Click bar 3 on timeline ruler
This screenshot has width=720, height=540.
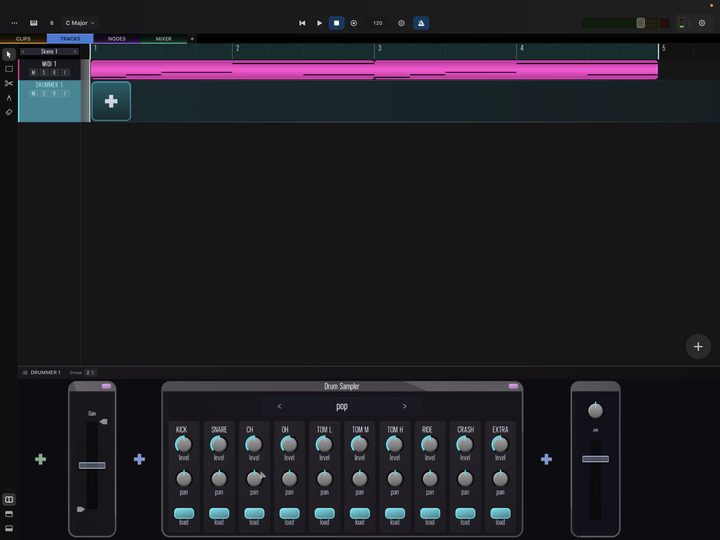tap(379, 48)
